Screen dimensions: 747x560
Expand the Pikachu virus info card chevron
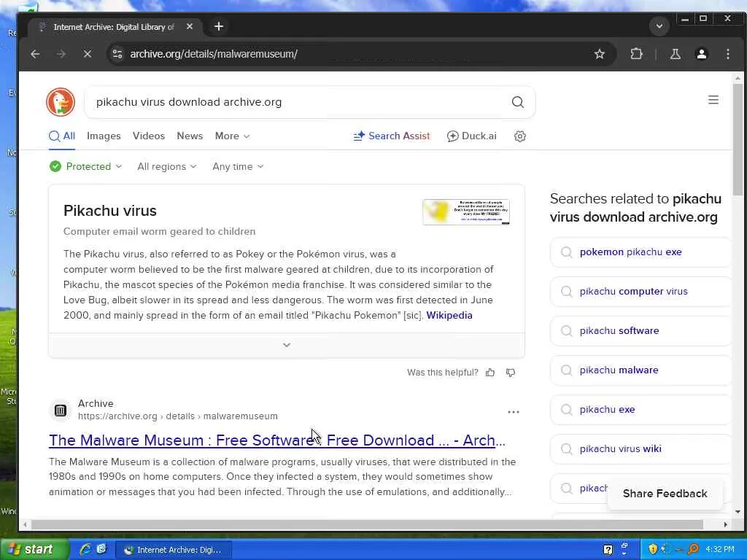pos(286,345)
